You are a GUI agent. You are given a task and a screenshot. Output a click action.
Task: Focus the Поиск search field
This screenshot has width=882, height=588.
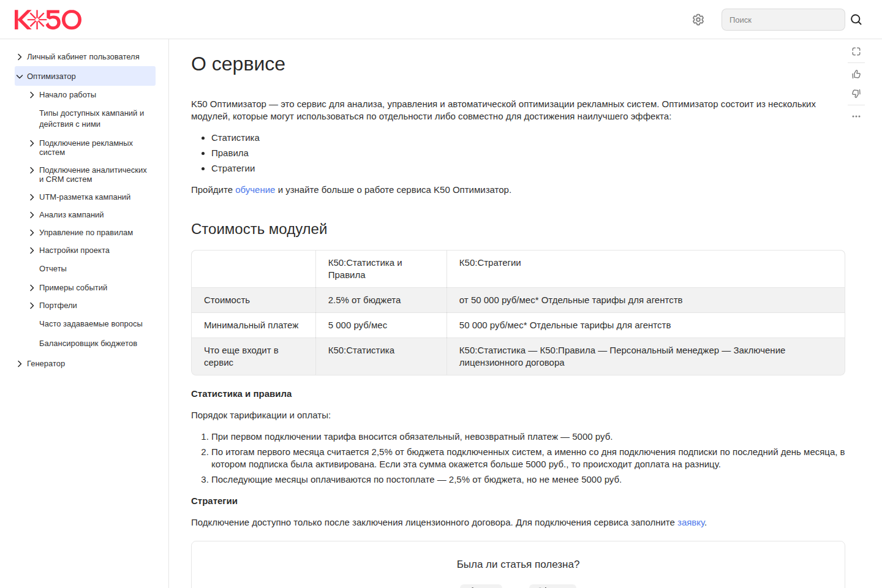point(783,20)
